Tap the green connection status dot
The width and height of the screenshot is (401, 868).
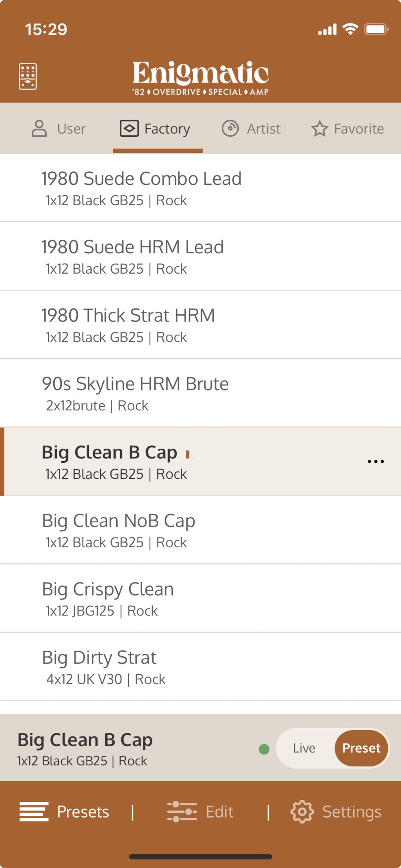[x=264, y=749]
